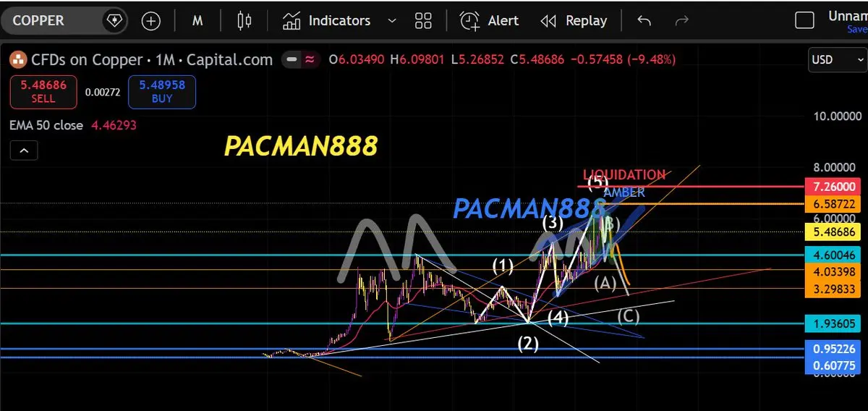Click the high value H6.09801
This screenshot has height=411, width=868.
419,59
